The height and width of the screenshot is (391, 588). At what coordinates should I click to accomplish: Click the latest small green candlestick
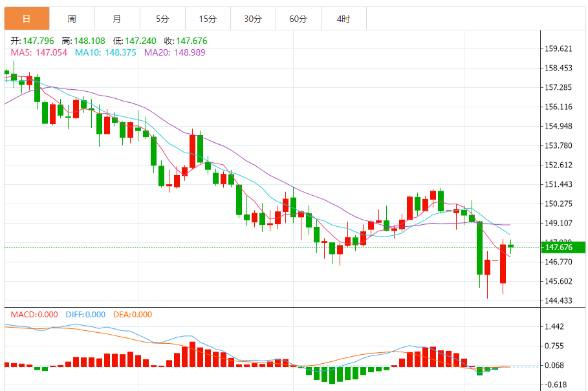pos(510,246)
